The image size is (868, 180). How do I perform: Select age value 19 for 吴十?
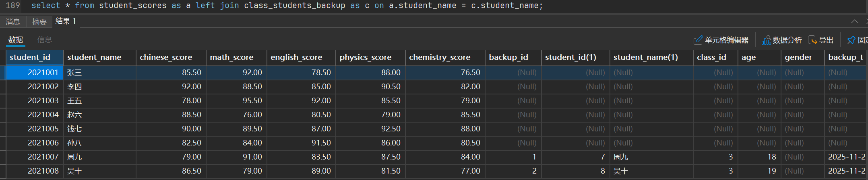coord(759,171)
